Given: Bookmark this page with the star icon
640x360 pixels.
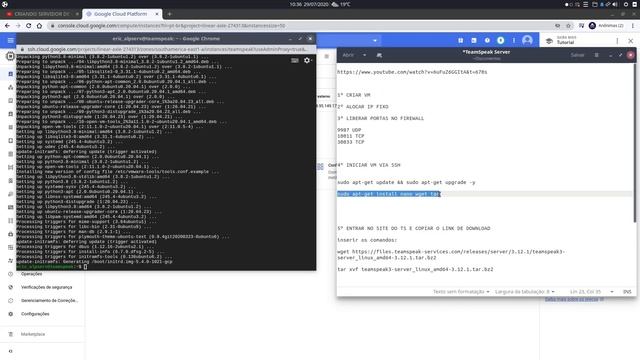Looking at the screenshot, I should (568, 26).
